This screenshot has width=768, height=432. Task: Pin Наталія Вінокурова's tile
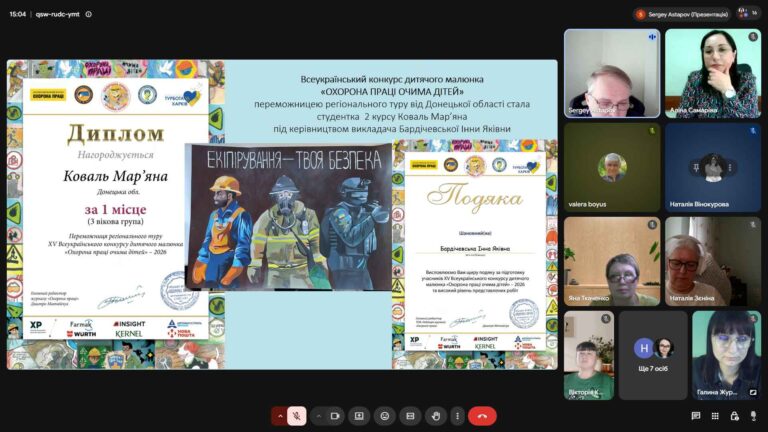[696, 168]
